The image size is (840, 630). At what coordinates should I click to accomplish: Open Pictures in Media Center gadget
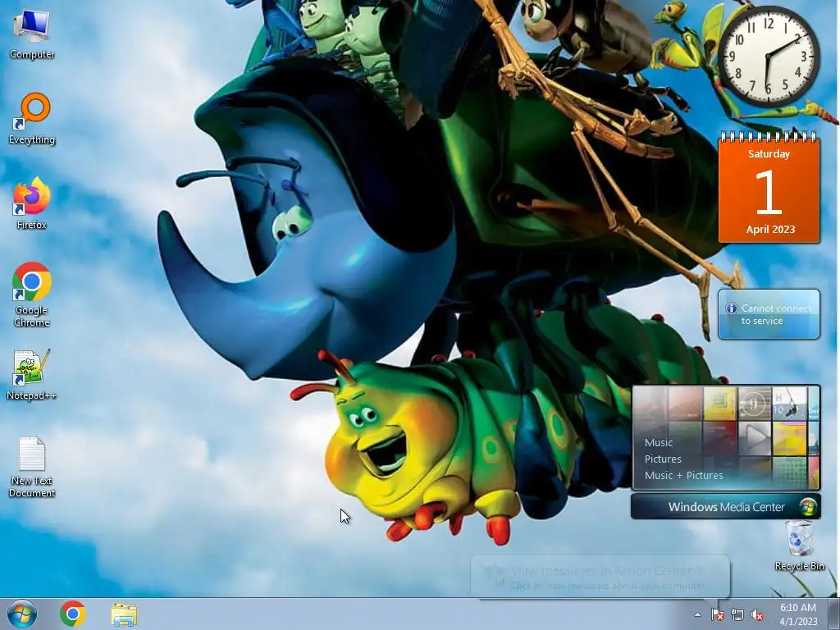[663, 459]
